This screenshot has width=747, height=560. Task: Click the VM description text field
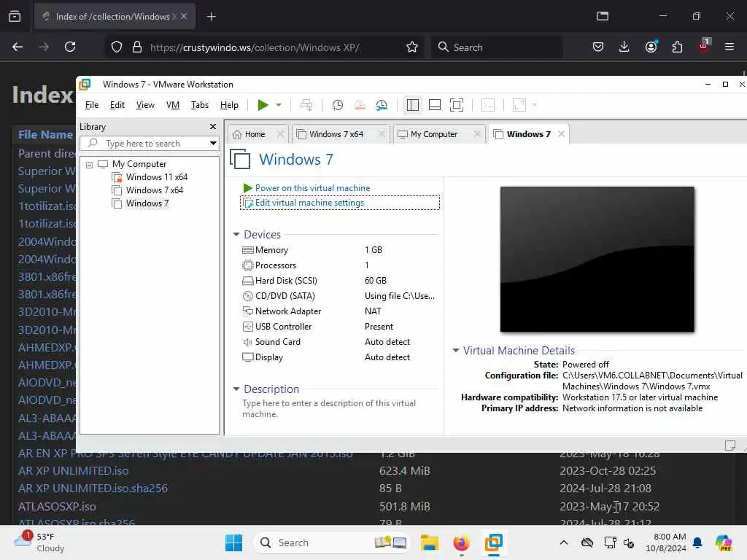click(329, 408)
